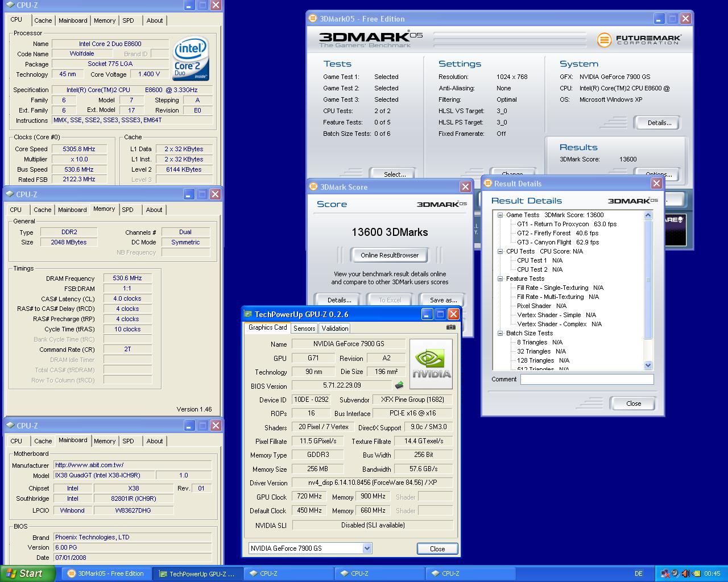Click the Intel Core 2 Duo logo
Image resolution: width=728 pixels, height=582 pixels.
[x=191, y=59]
